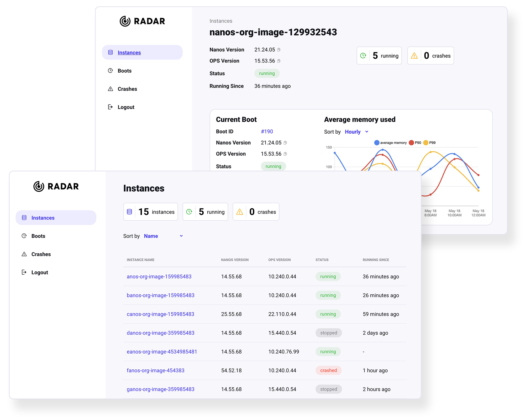The width and height of the screenshot is (525, 420).
Task: Click the front window's 0 crashes card
Action: point(256,212)
